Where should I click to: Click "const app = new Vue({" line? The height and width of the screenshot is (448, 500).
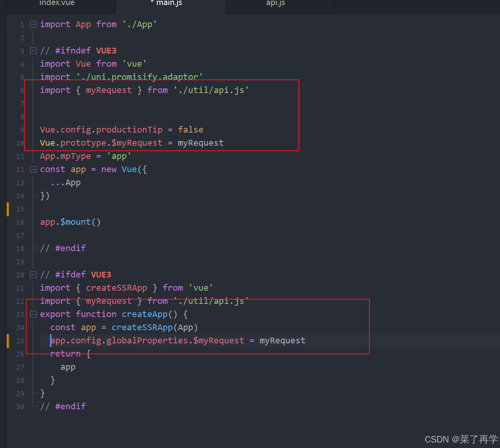tap(93, 169)
